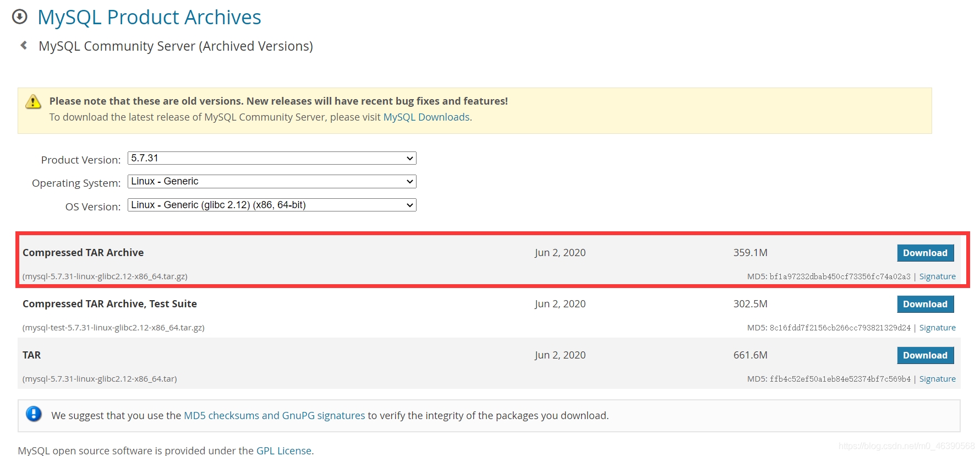Viewport: 980px width, 456px height.
Task: Open the Product Version 5.7.31 dropdown
Action: pos(272,158)
